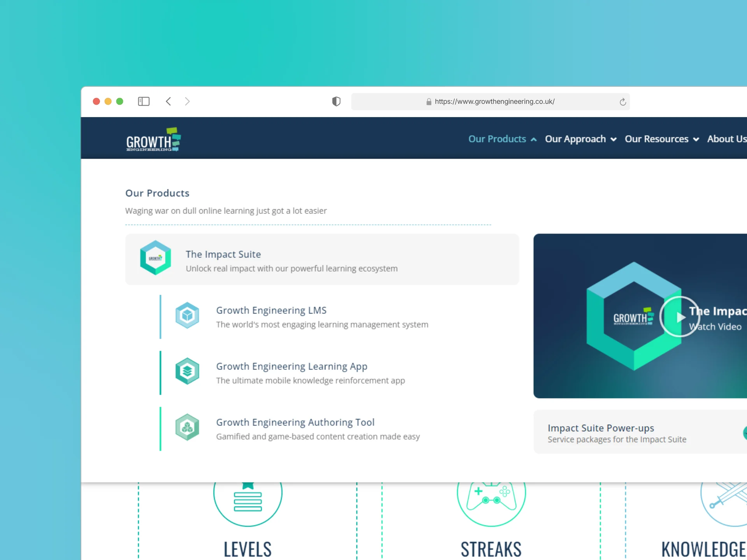Image resolution: width=747 pixels, height=560 pixels.
Task: Collapse the Our Products menu
Action: pyautogui.click(x=502, y=139)
